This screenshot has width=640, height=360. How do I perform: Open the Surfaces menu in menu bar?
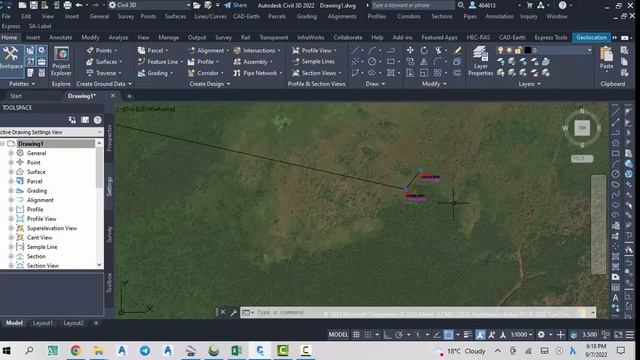pyautogui.click(x=175, y=16)
